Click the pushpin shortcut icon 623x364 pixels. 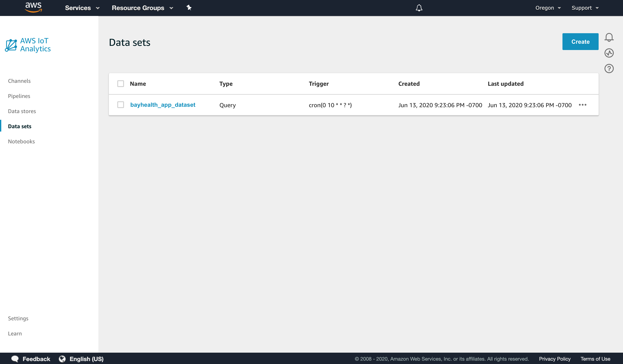click(189, 8)
